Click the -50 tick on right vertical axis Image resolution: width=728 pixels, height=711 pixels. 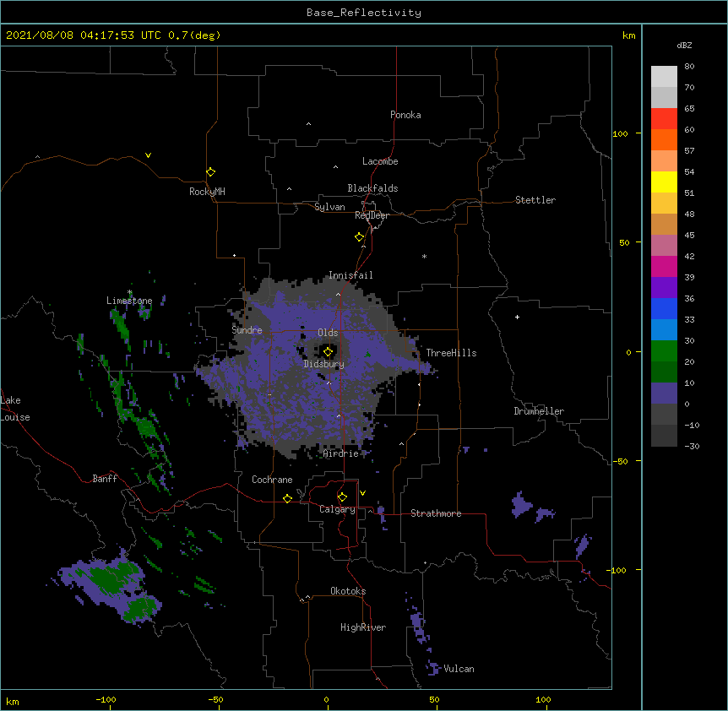click(620, 461)
